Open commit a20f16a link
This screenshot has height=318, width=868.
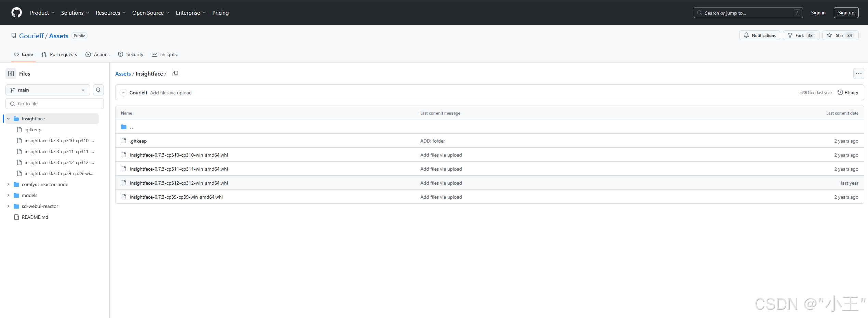click(806, 93)
